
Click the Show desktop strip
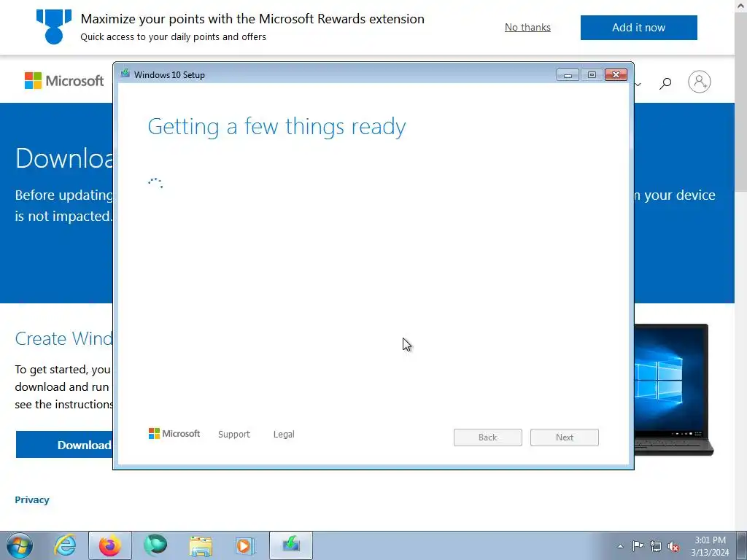(x=742, y=545)
